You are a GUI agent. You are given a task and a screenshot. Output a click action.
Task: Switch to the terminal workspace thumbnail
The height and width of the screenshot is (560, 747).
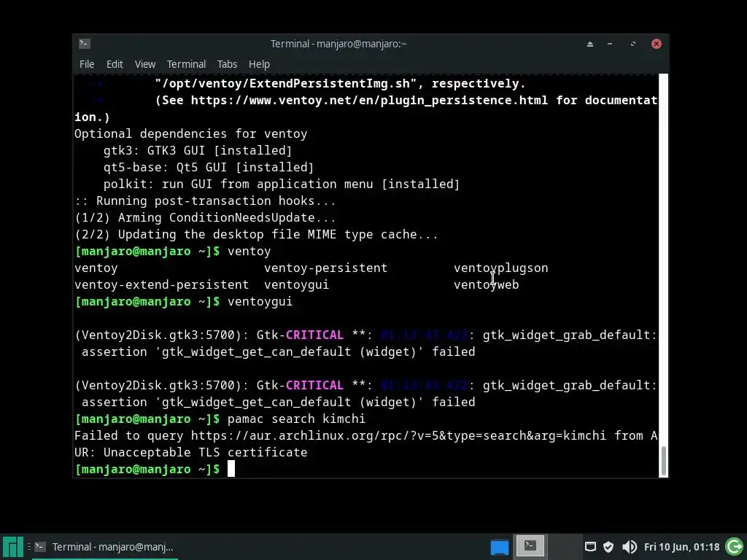pos(530,545)
